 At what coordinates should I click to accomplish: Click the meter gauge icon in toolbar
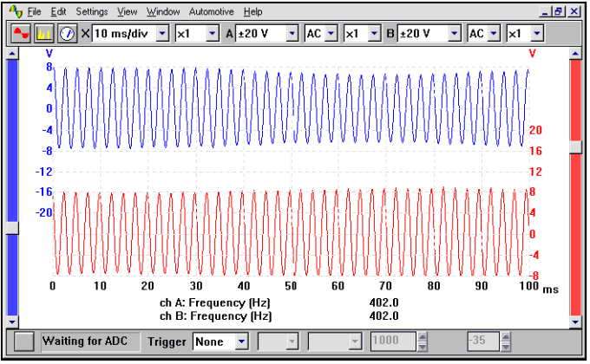pos(68,34)
